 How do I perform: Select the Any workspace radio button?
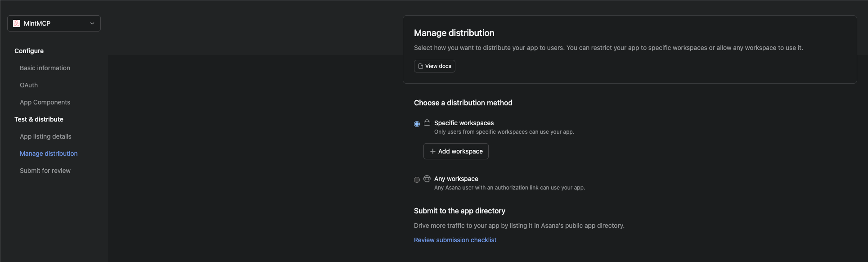point(417,180)
